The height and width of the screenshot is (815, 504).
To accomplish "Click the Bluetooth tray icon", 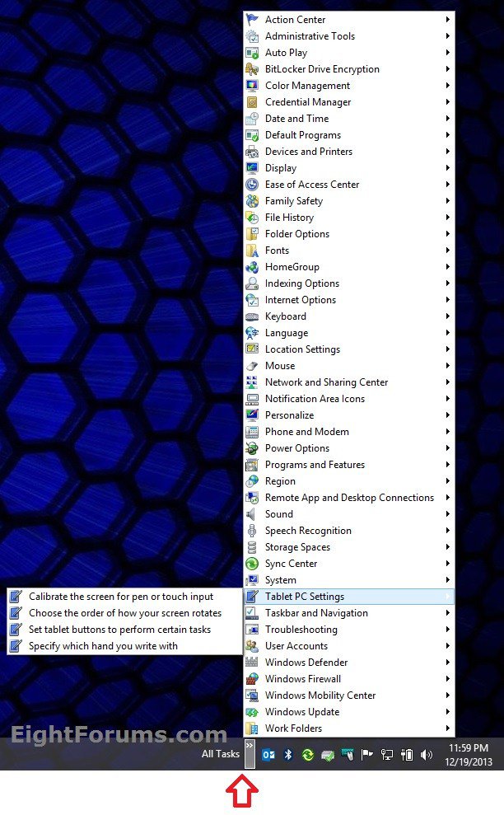I will click(x=288, y=755).
